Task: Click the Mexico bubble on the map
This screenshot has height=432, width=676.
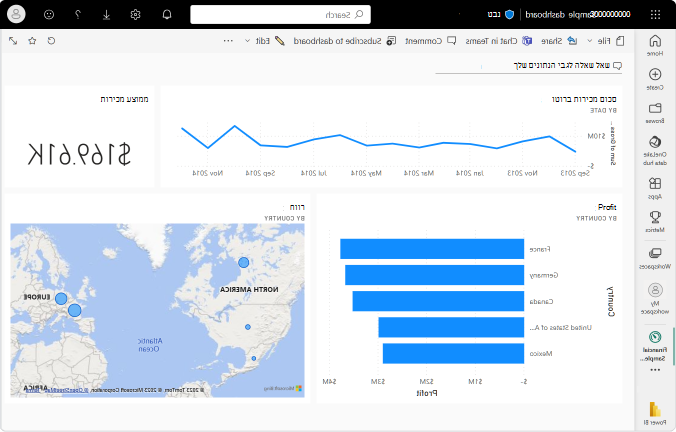Action: (x=254, y=358)
